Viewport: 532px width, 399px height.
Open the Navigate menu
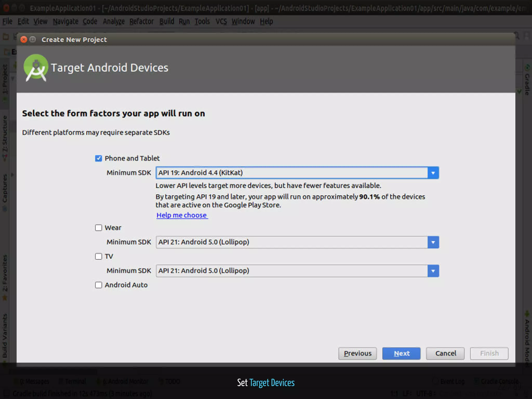65,21
